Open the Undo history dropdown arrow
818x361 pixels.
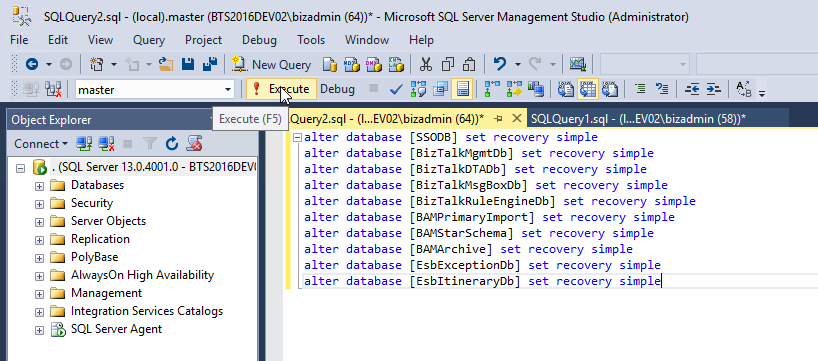click(x=518, y=65)
